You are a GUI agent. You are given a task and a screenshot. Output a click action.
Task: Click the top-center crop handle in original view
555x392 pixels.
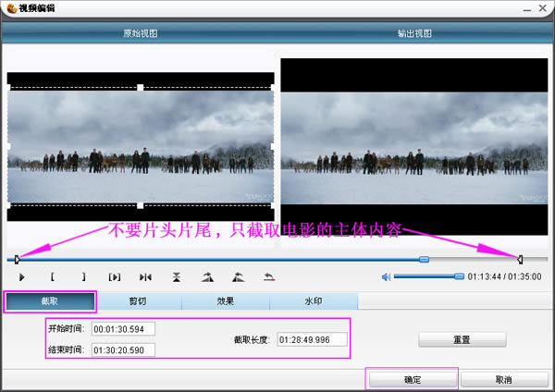coord(141,88)
